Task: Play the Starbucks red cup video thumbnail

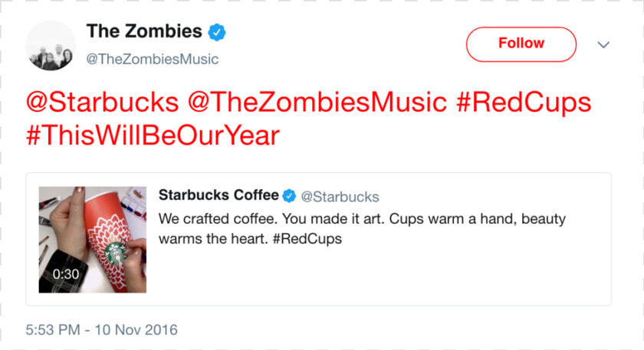Action: coord(93,240)
